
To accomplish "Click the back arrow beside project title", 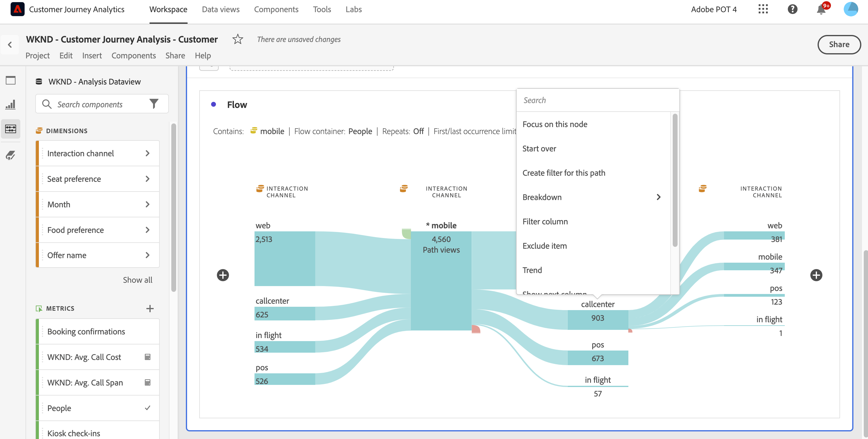I will pos(10,44).
